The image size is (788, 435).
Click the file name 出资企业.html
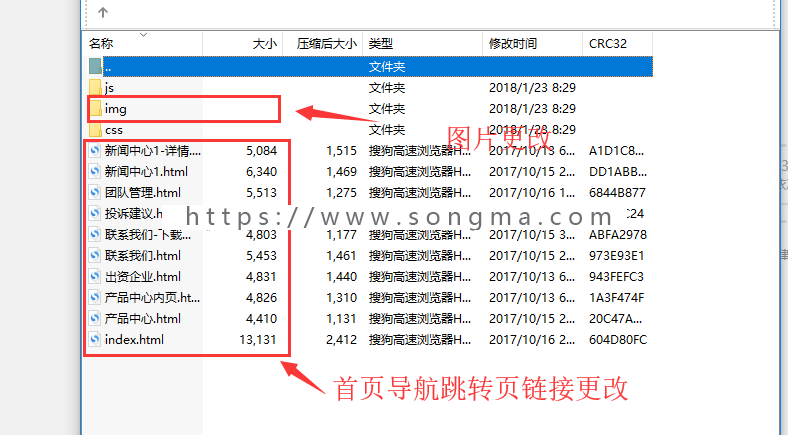click(x=143, y=277)
